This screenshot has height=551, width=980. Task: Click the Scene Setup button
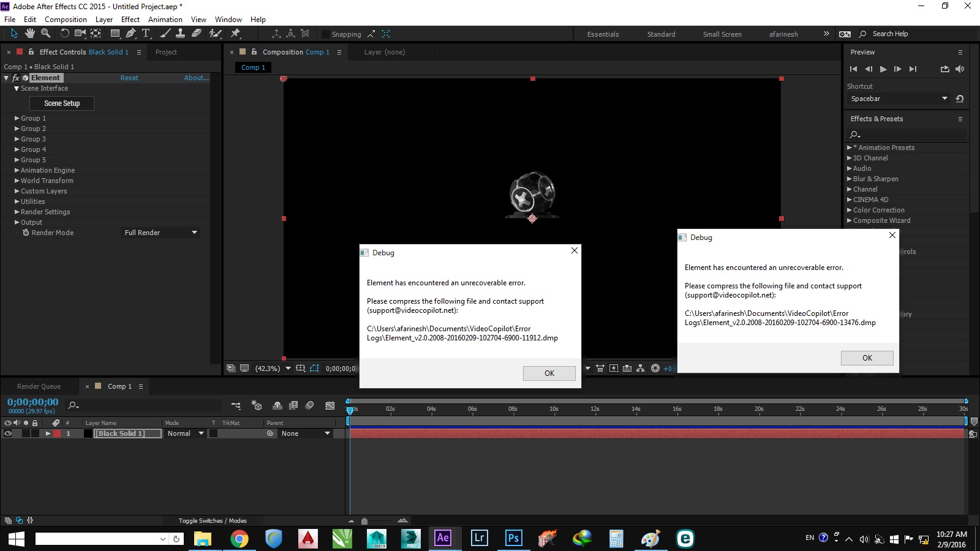click(62, 103)
